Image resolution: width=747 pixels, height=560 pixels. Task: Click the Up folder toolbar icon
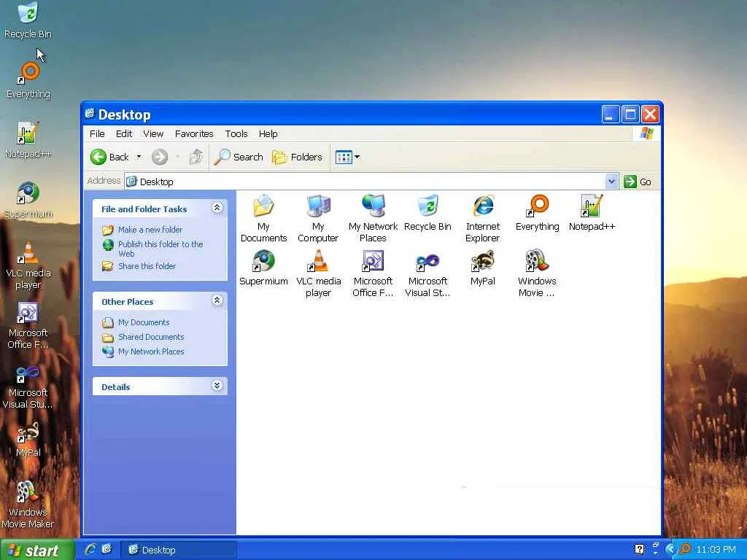[x=196, y=157]
